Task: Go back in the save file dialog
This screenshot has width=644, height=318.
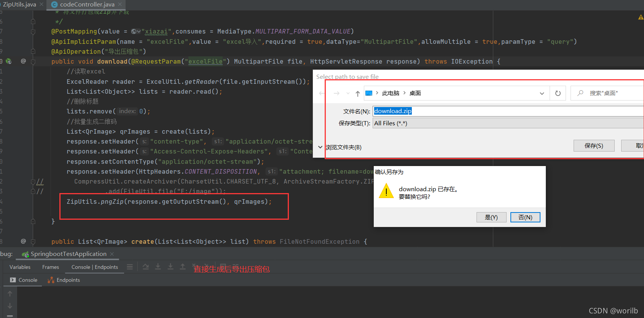Action: (322, 93)
